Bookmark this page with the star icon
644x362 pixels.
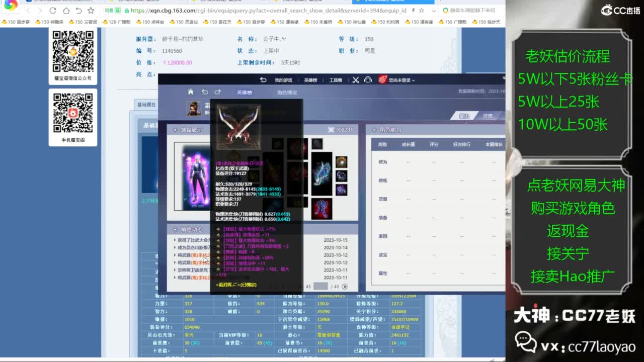tap(91, 11)
